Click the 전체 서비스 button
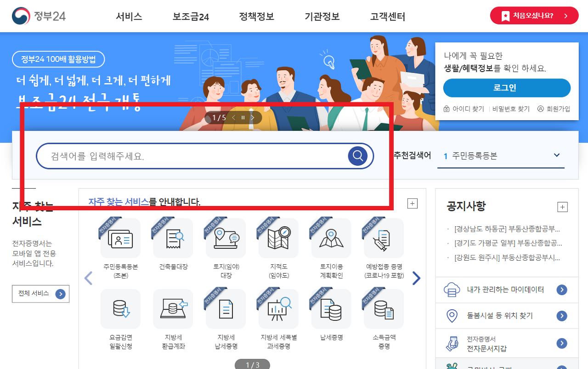588x369 pixels. coord(41,294)
